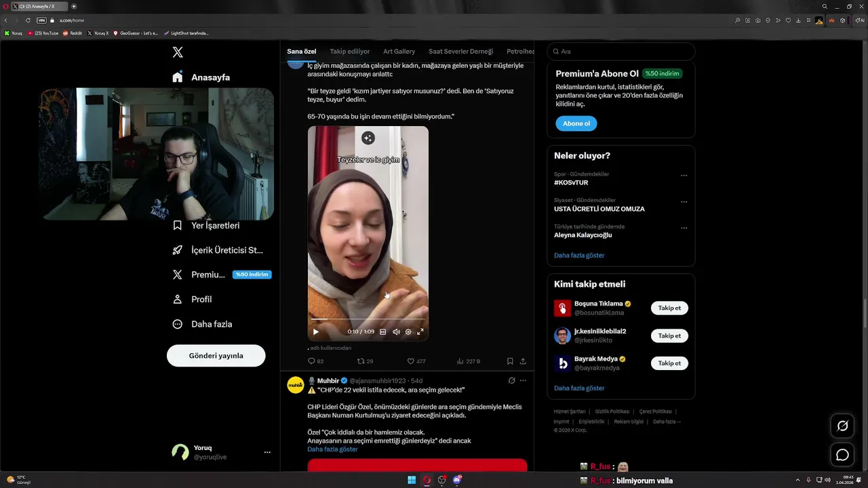868x488 pixels.
Task: Expand Muhbir post with Daha fazla göster
Action: tap(332, 449)
